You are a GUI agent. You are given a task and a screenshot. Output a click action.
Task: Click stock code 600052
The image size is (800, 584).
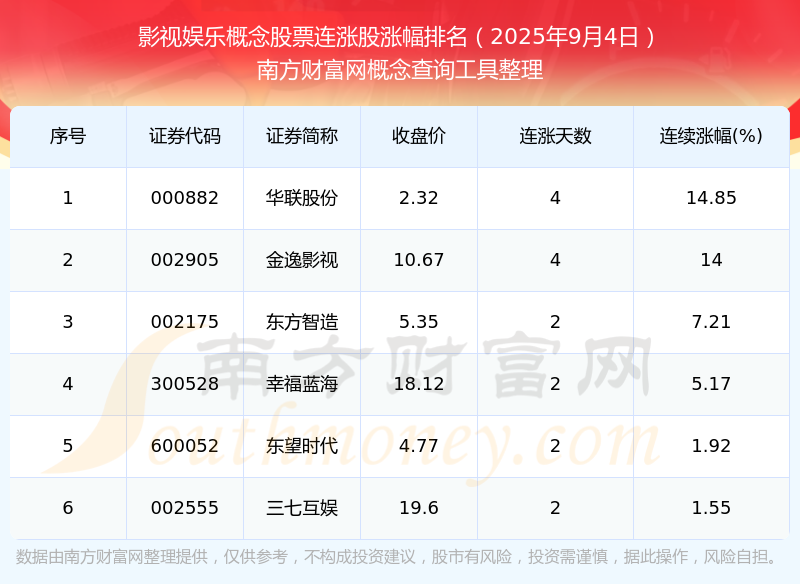(x=185, y=446)
